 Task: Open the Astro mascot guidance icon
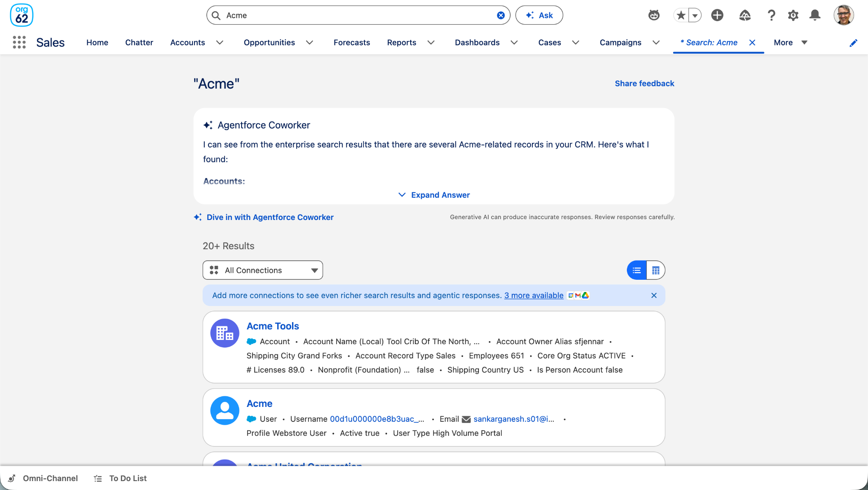654,15
